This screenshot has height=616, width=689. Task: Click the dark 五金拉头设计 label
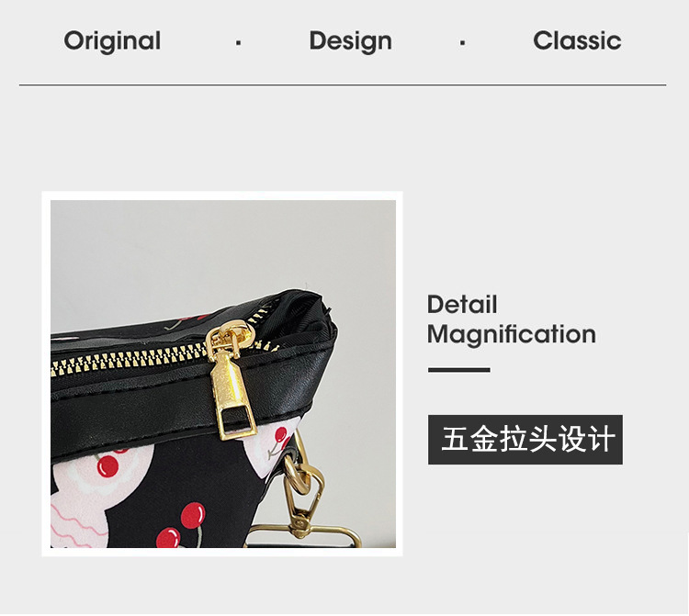click(525, 439)
